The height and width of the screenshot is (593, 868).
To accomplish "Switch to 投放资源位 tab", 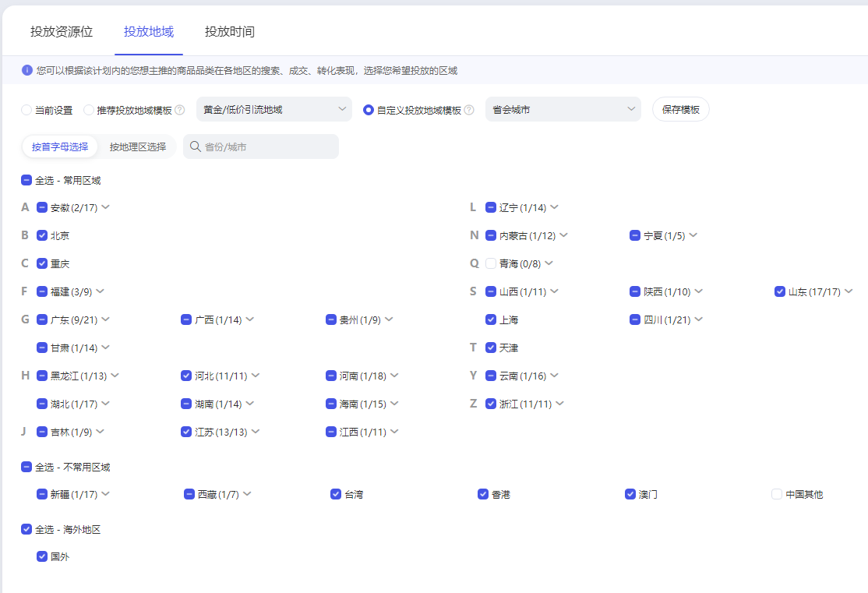I will tap(62, 32).
